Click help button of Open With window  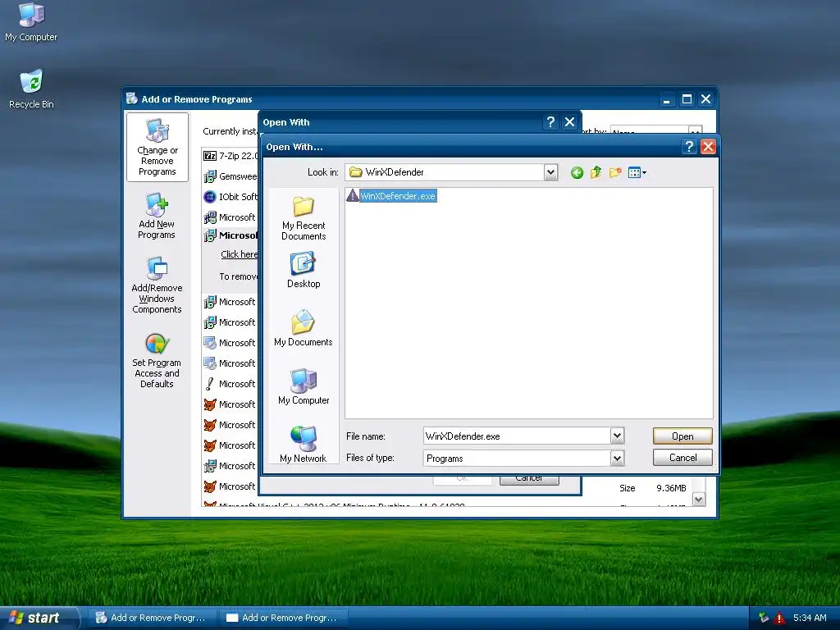tap(550, 122)
